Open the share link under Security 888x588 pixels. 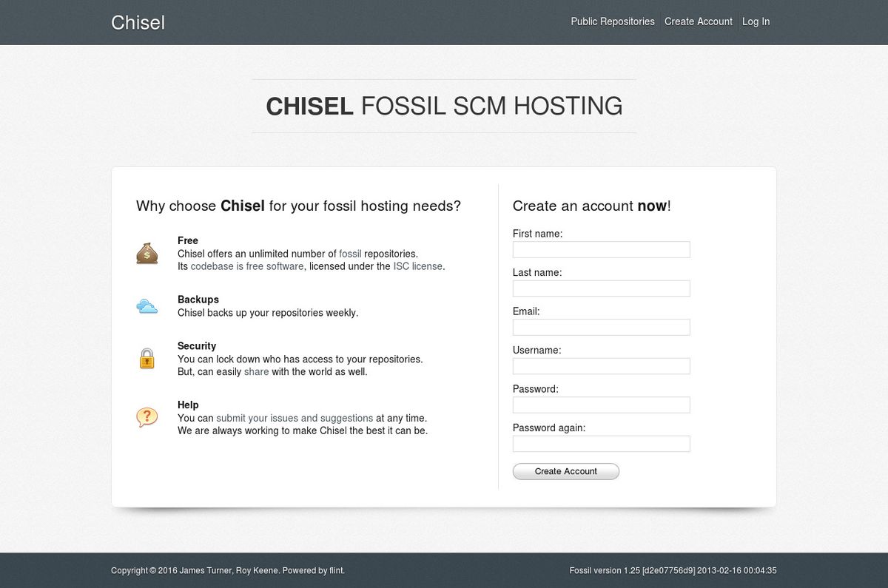pyautogui.click(x=256, y=372)
